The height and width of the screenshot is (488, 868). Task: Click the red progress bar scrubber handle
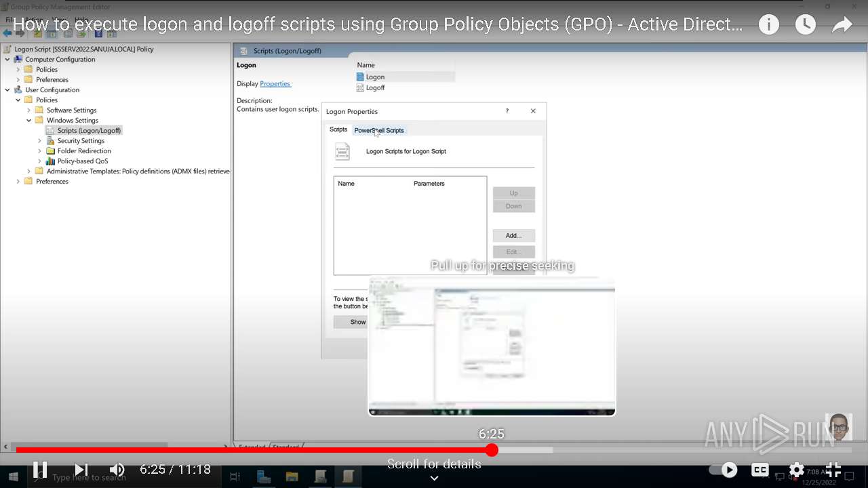point(492,450)
